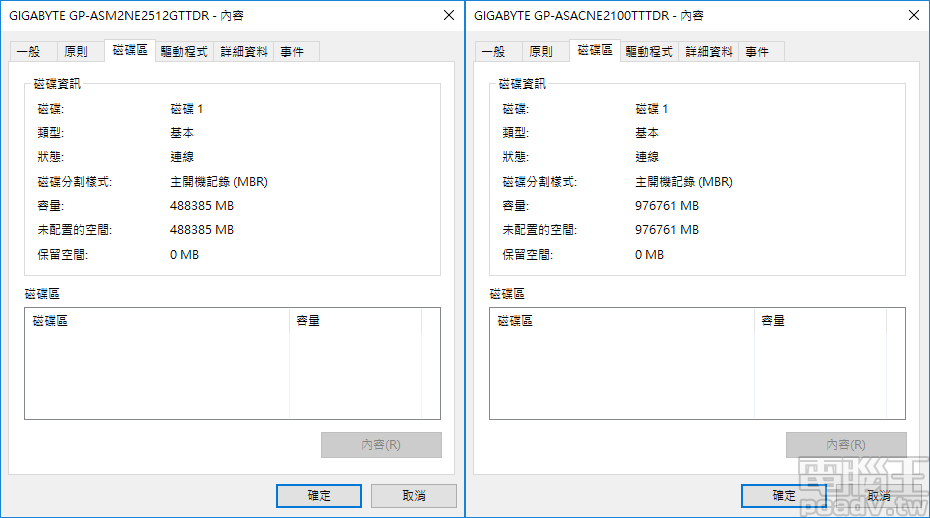Click 連線 status value in GP-ASM2NE2512GTTDR window
This screenshot has height=518, width=930.
182,157
